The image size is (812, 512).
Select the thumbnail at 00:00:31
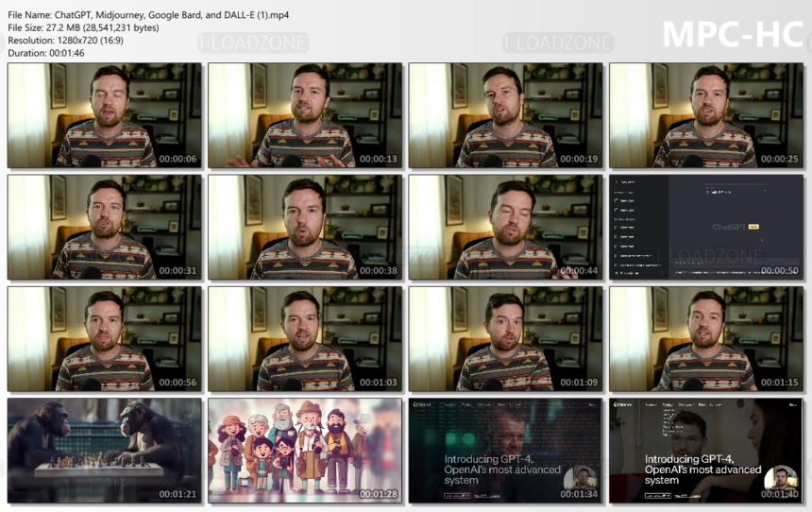(105, 227)
